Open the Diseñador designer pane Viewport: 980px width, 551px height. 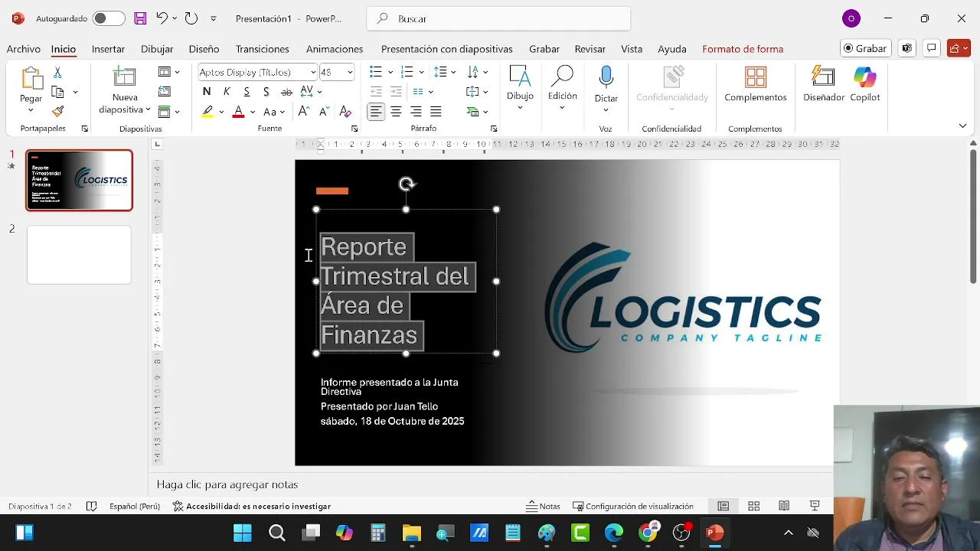[824, 84]
